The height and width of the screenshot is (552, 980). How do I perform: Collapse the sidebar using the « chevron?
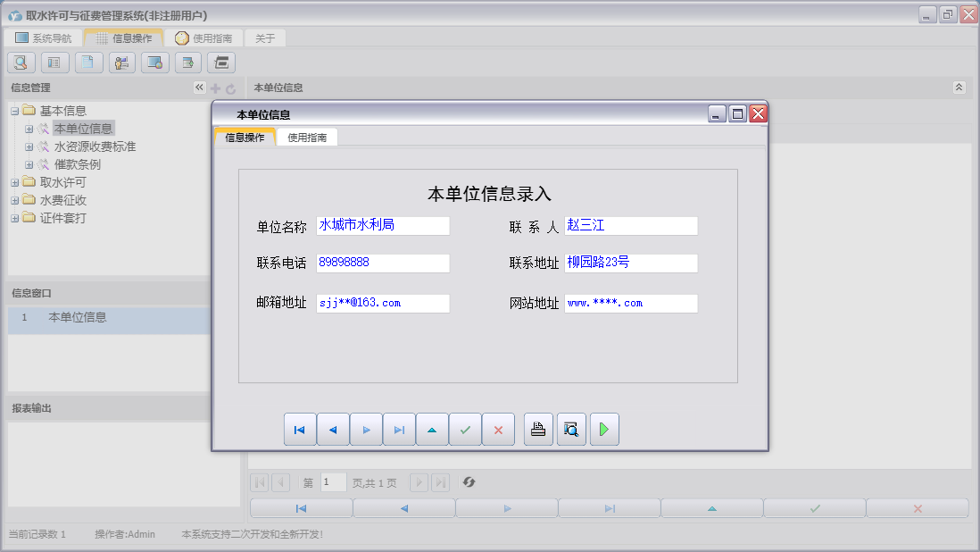(200, 88)
